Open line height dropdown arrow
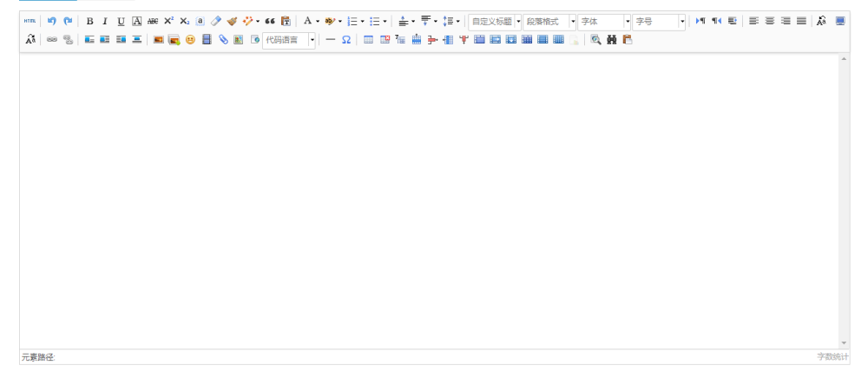The height and width of the screenshot is (372, 868). [457, 22]
